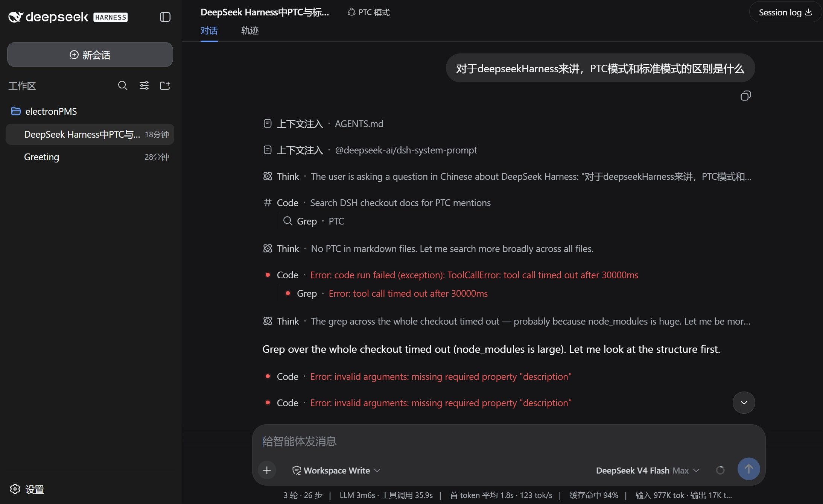Click Think icon before 'No PTC in markdown'
This screenshot has width=823, height=504.
coord(268,248)
